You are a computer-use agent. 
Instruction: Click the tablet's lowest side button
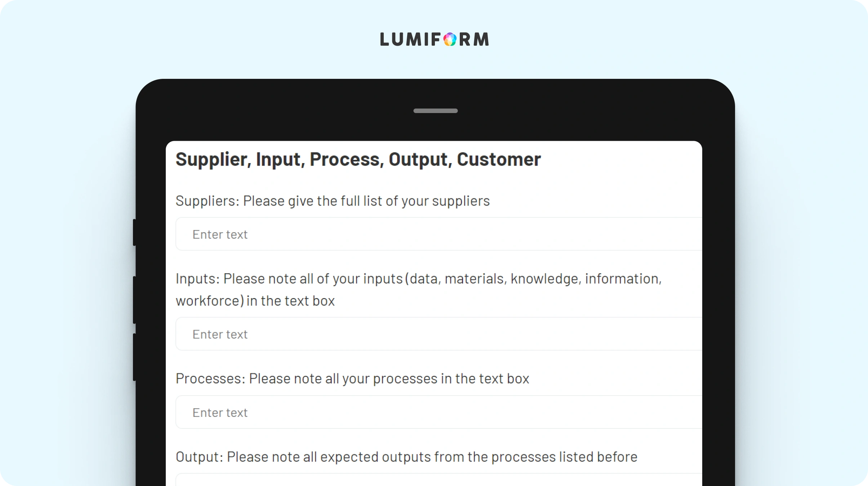click(134, 357)
